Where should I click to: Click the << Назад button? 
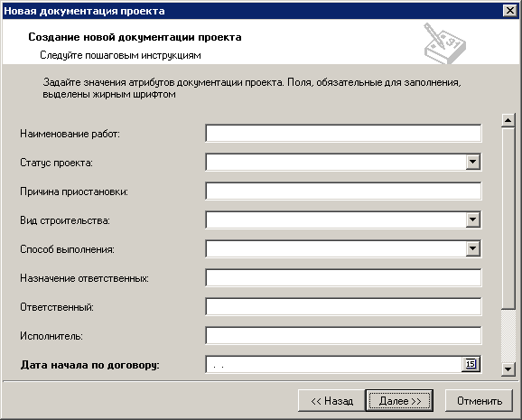332,401
